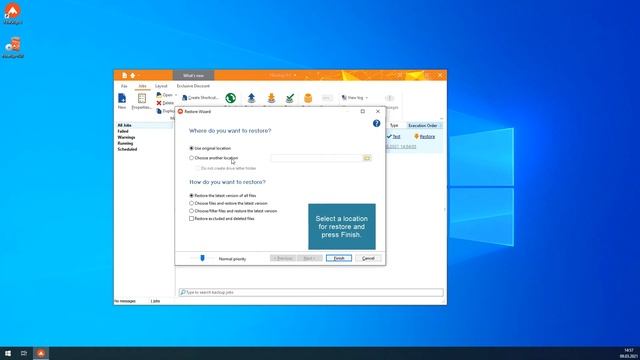Click the document icon in the title bar
The height and width of the screenshot is (360, 640).
[124, 75]
